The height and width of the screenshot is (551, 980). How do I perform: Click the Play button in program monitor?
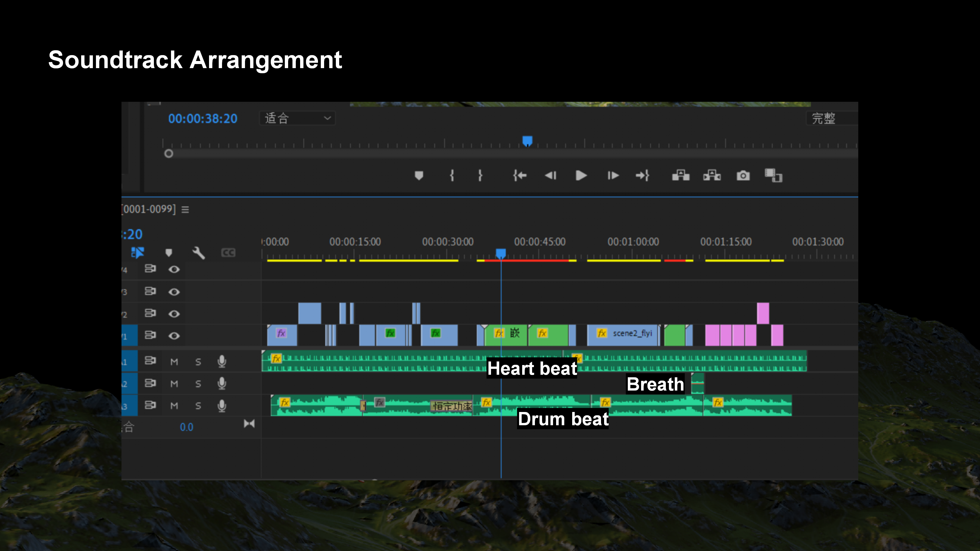(x=581, y=176)
